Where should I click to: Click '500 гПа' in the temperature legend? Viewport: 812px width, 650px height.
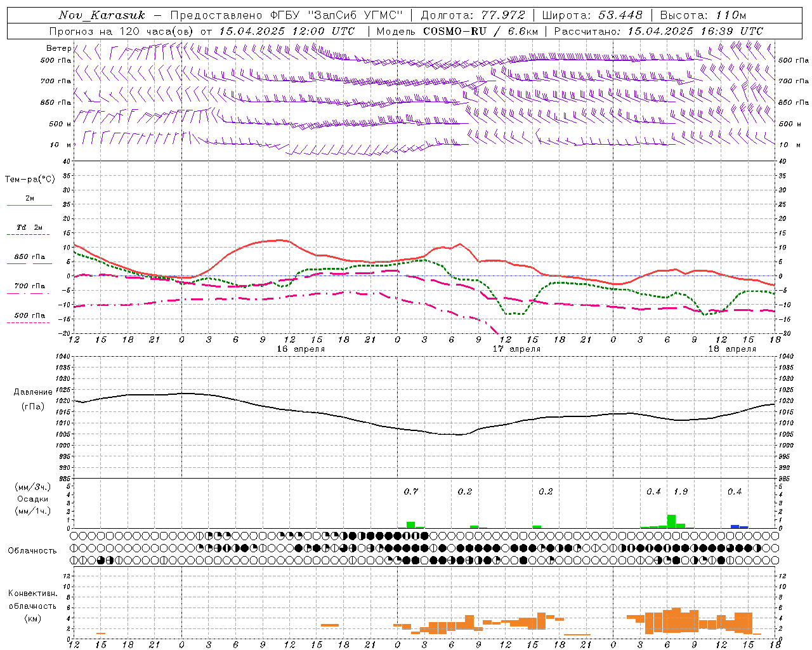pos(30,315)
